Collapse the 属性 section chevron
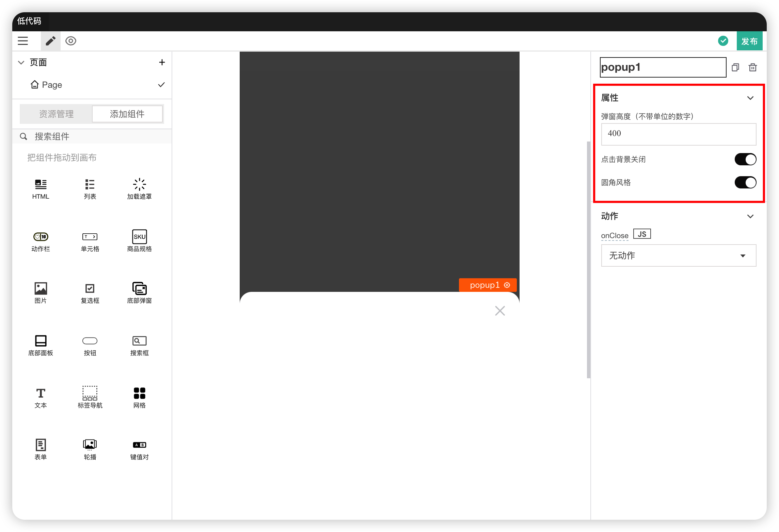The height and width of the screenshot is (532, 779). 750,98
